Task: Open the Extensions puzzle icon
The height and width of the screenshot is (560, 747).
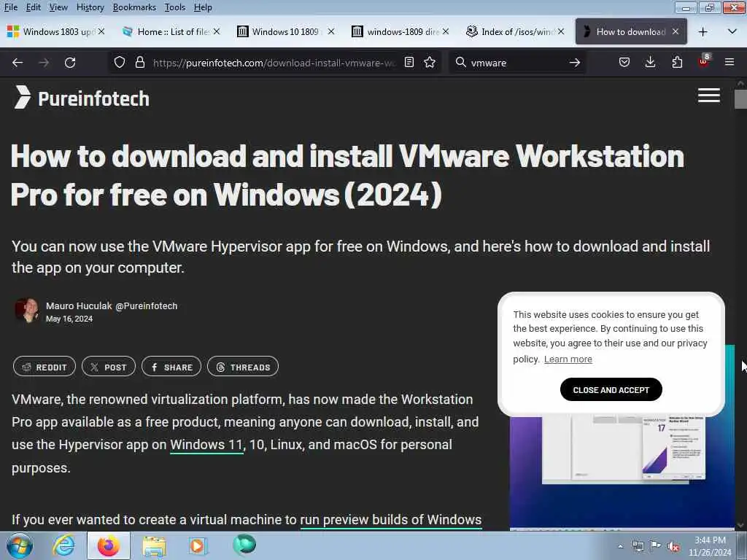Action: [x=677, y=63]
